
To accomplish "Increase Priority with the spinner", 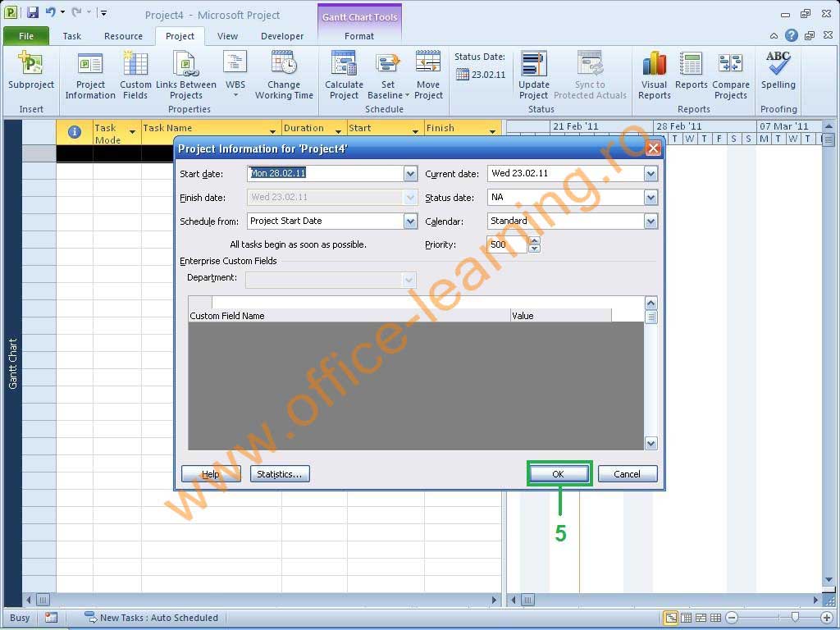I will [534, 240].
